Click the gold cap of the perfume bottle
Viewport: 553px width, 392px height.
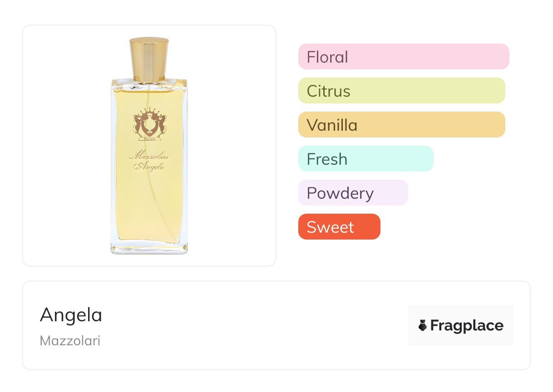coord(149,59)
